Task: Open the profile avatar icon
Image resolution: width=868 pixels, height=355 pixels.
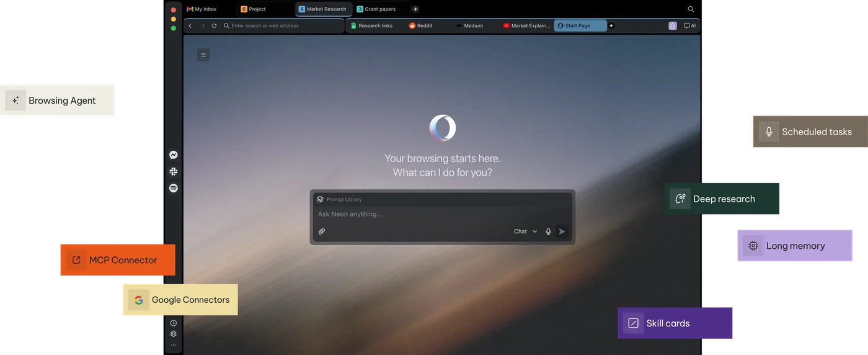Action: pyautogui.click(x=673, y=25)
